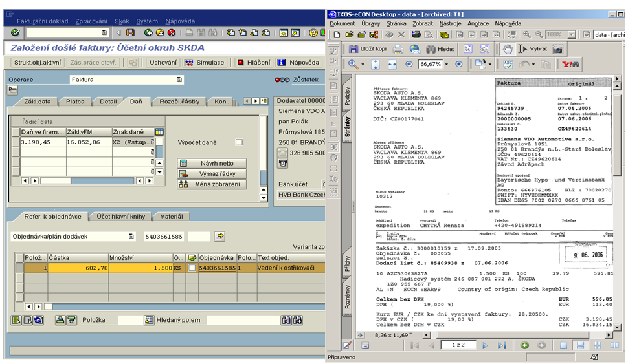
Task: Switch to the Účet hlavní knihy tab
Action: (120, 217)
